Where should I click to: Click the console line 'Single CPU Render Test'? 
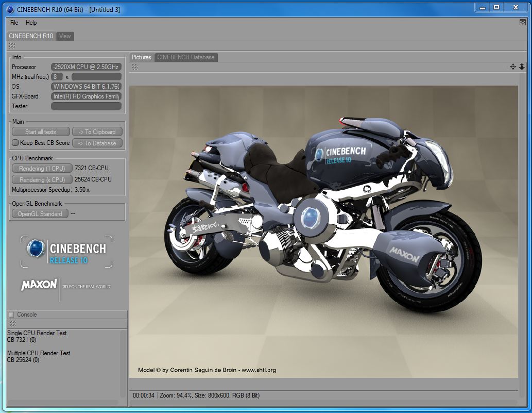pyautogui.click(x=37, y=333)
